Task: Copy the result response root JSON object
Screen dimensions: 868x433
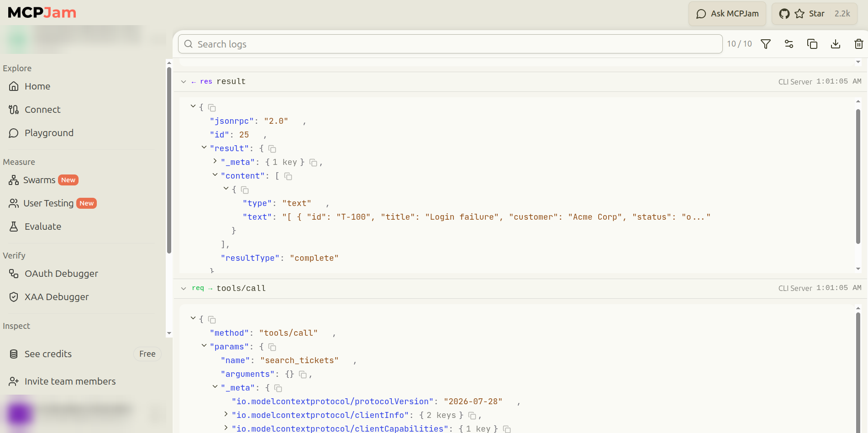Action: (x=212, y=108)
